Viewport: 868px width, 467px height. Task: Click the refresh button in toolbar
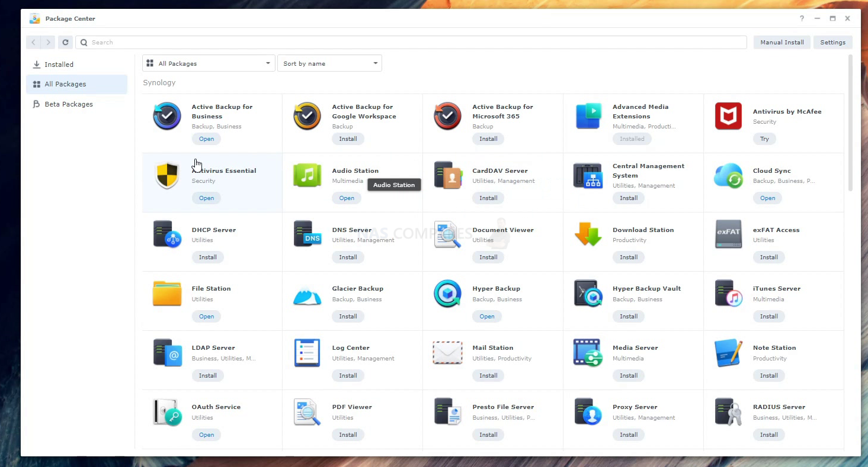65,42
